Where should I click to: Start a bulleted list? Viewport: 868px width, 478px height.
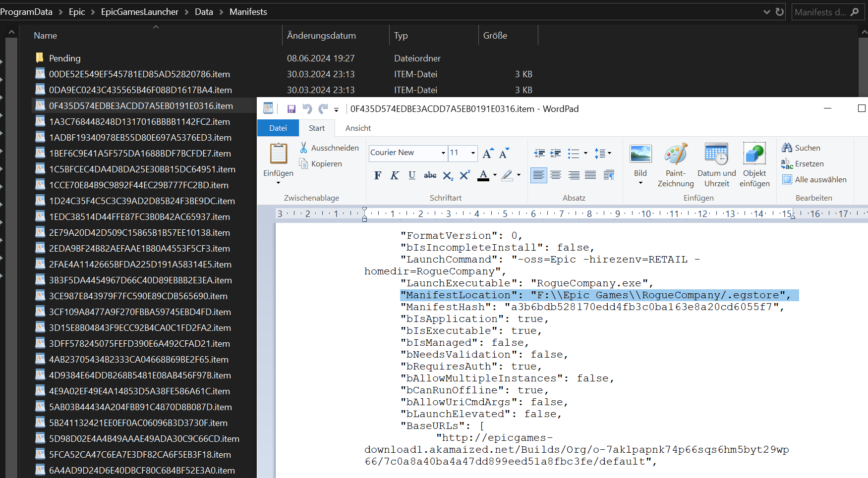click(x=574, y=153)
